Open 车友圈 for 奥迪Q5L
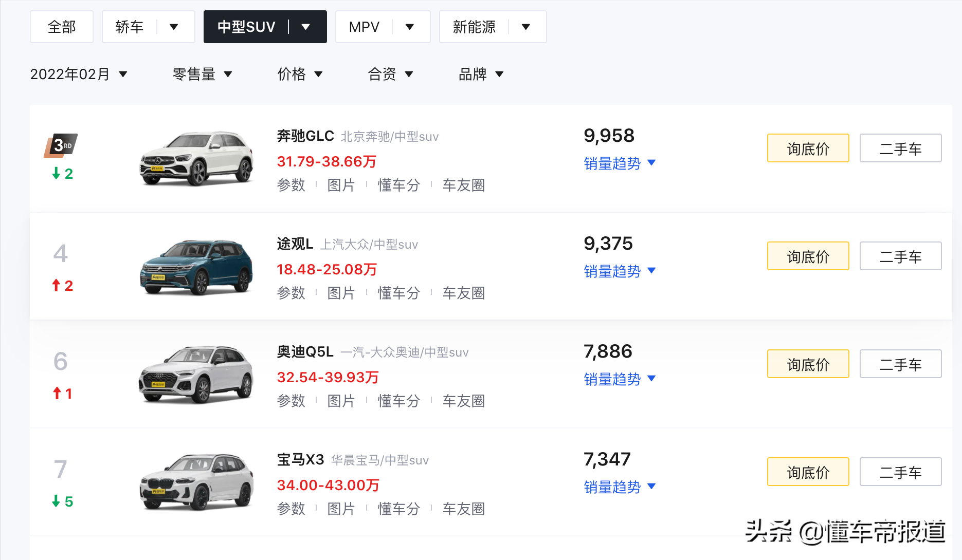 [x=464, y=401]
